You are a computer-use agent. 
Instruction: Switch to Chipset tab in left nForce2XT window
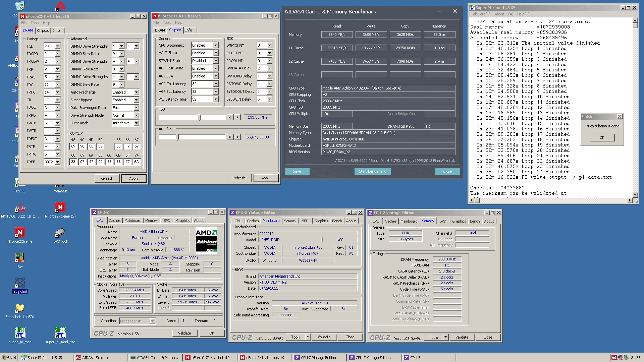click(43, 31)
